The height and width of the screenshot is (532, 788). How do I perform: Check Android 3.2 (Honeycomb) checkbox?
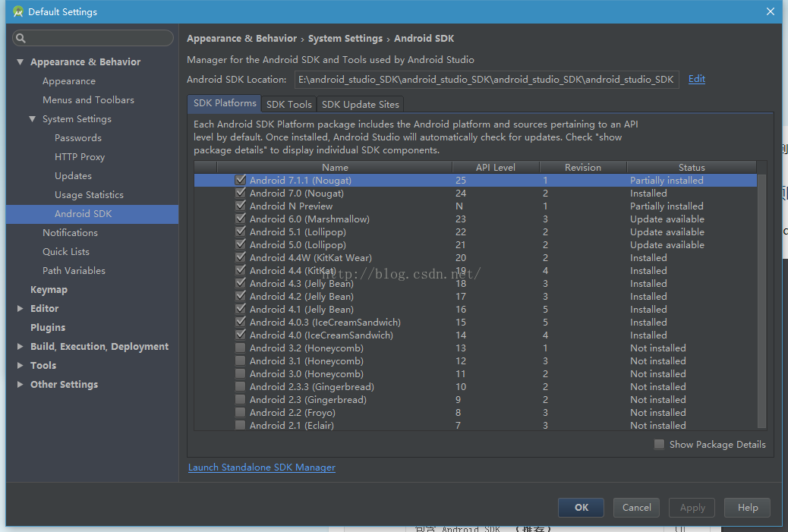coord(240,348)
